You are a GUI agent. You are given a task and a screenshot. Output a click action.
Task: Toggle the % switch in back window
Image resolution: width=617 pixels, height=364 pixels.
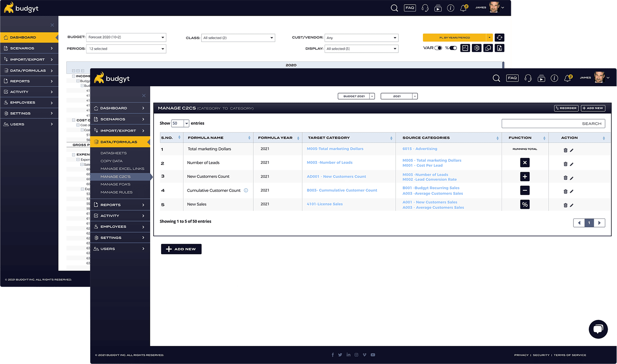click(453, 48)
